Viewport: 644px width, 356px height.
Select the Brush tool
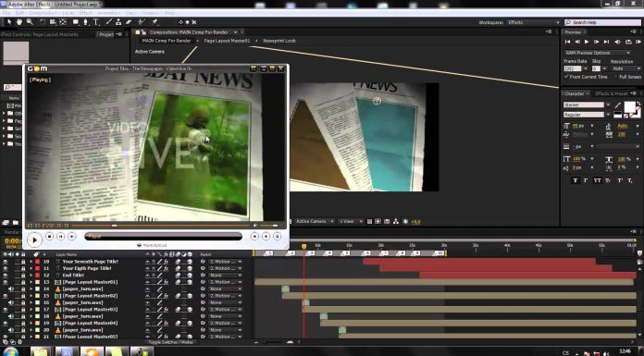coord(109,22)
